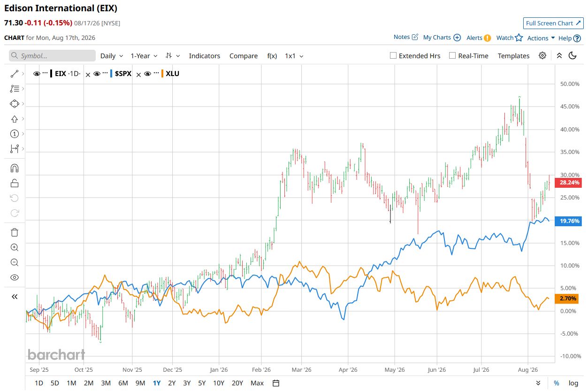Viewport: 588px width, 391px height.
Task: Select the numbered label annotation tool
Action: (14, 134)
